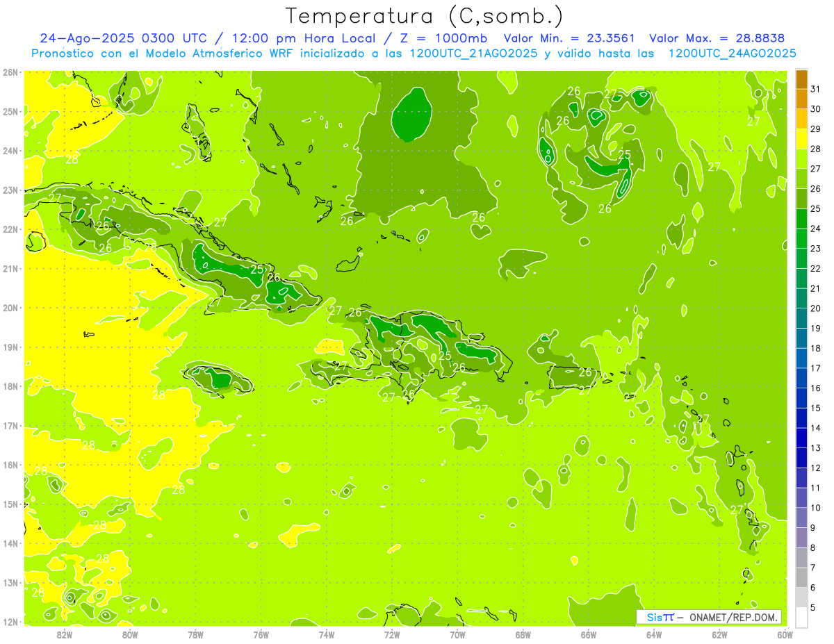Click the 16N latitude axis label
The width and height of the screenshot is (834, 644).
click(10, 465)
